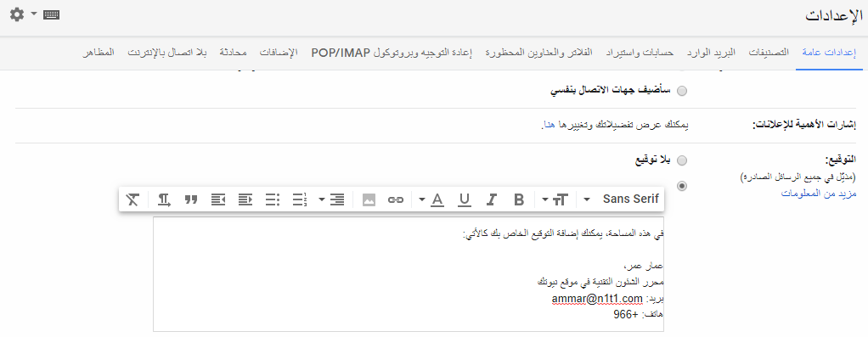The width and height of the screenshot is (868, 337).
Task: Toggle Italic formatting in signature toolbar
Action: tap(491, 199)
